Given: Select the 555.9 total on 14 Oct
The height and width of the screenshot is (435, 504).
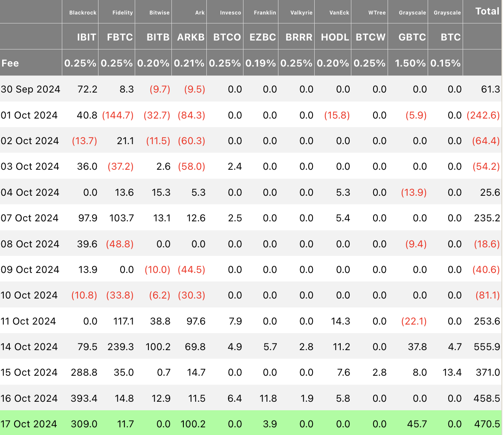Looking at the screenshot, I should coord(487,347).
